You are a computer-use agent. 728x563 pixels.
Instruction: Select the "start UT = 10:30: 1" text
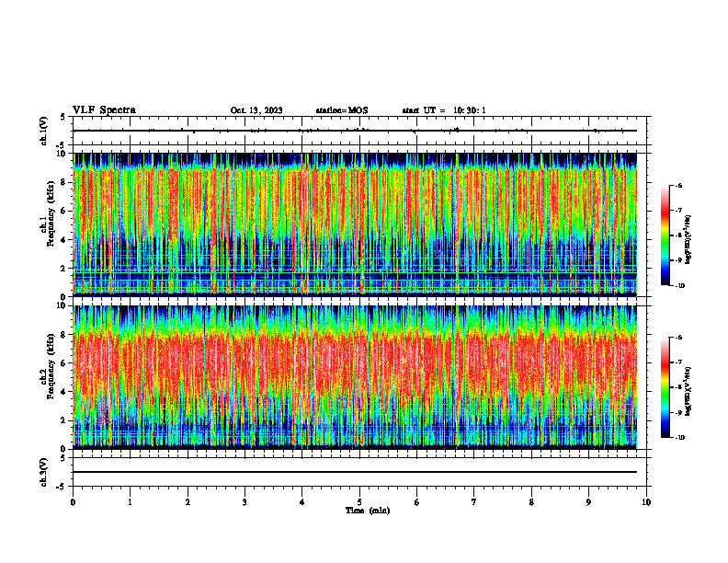point(444,110)
